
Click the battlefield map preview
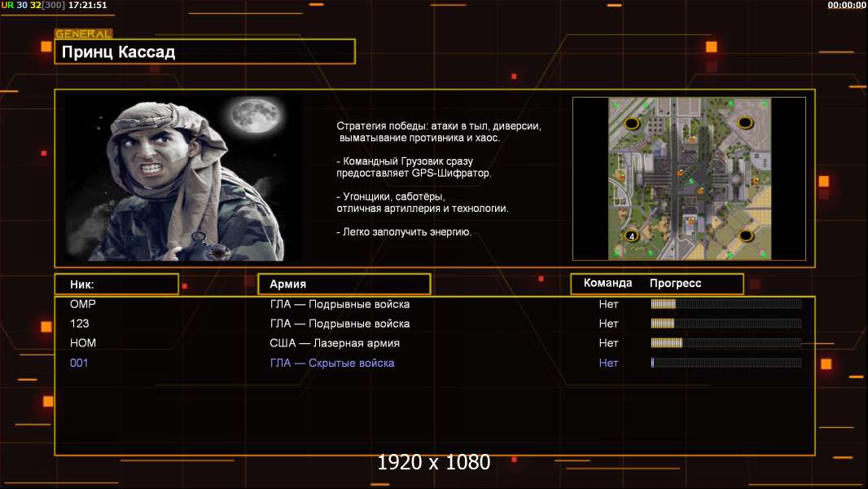689,178
